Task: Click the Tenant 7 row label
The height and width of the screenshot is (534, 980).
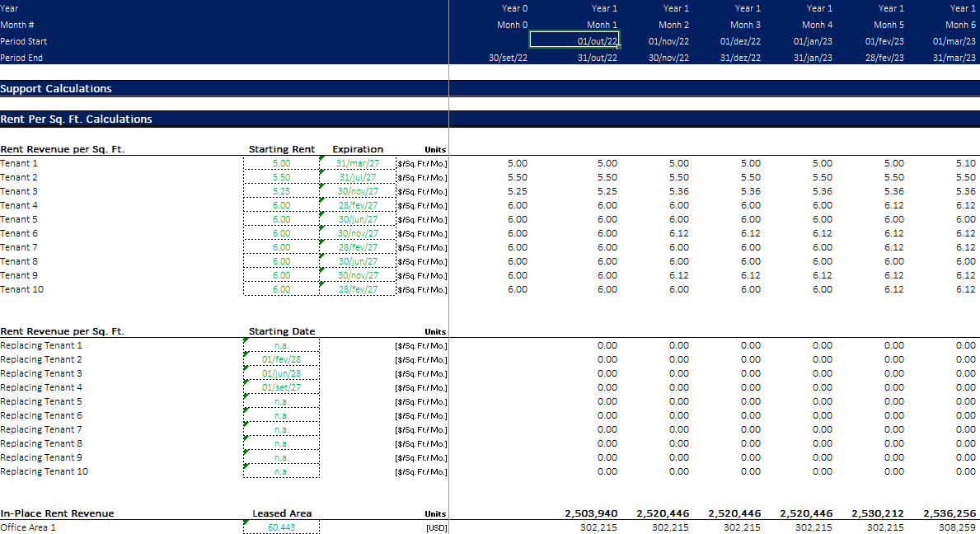Action: click(19, 247)
